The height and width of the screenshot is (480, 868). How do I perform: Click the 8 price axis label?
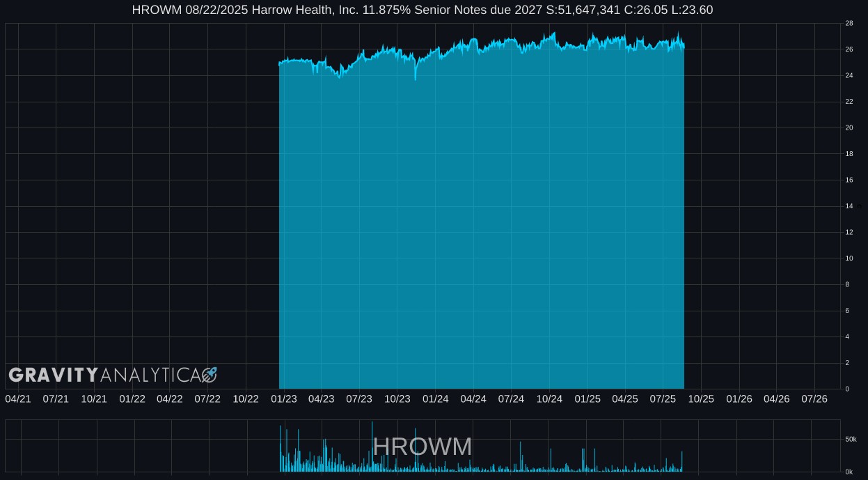tap(847, 284)
